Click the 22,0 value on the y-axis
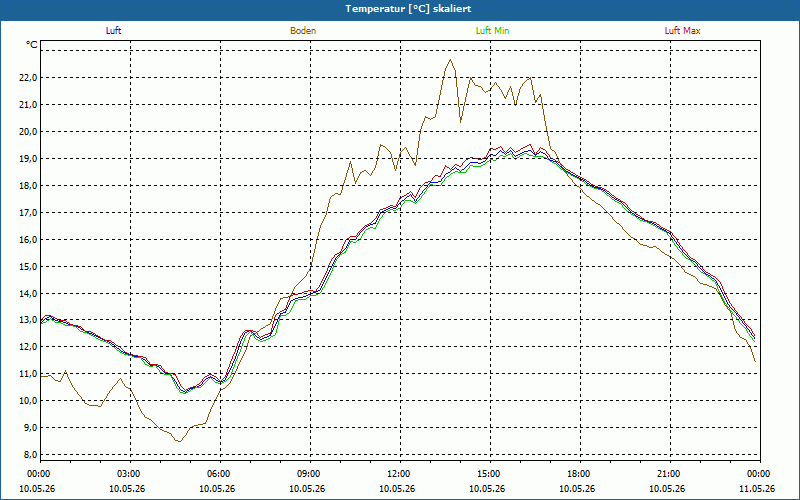800x500 pixels. (28, 78)
